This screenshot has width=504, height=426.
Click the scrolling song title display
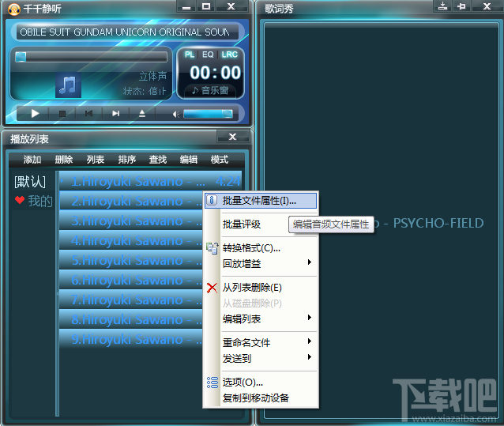pos(127,32)
